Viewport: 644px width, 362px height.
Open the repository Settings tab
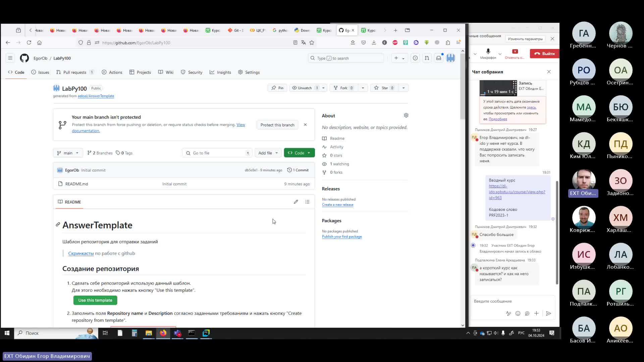coord(249,72)
